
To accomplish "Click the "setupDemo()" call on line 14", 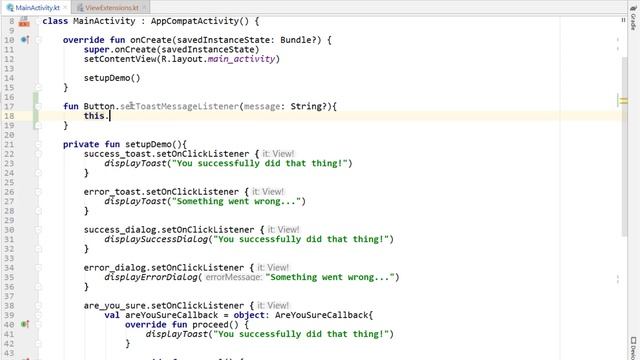I will pyautogui.click(x=112, y=78).
